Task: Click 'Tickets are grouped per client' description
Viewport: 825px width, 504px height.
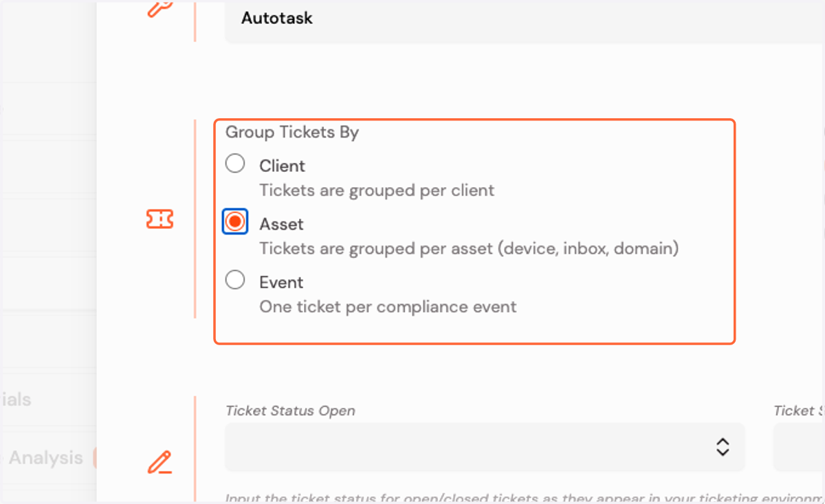Action: [377, 190]
